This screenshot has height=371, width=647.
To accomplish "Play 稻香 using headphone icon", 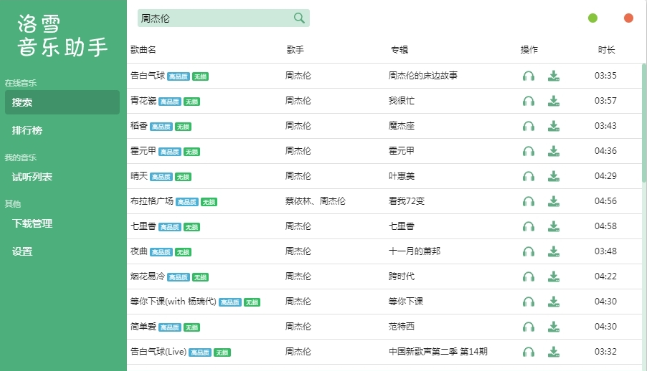I will tap(529, 126).
